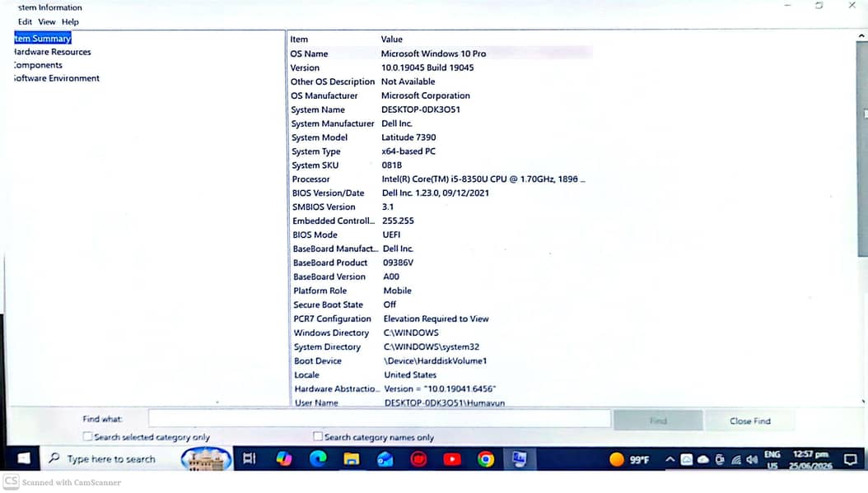Image resolution: width=868 pixels, height=493 pixels.
Task: Open the notification action center icon
Action: pyautogui.click(x=851, y=459)
